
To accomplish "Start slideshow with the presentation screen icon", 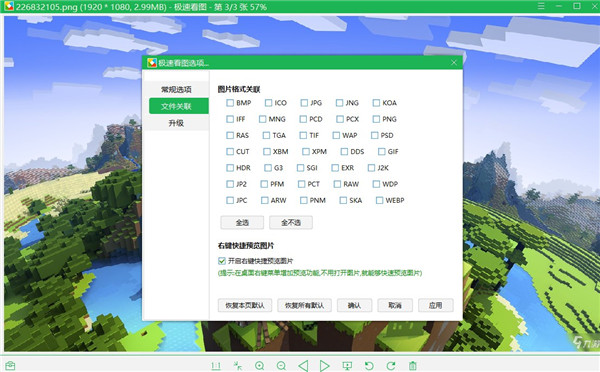I will [x=347, y=366].
